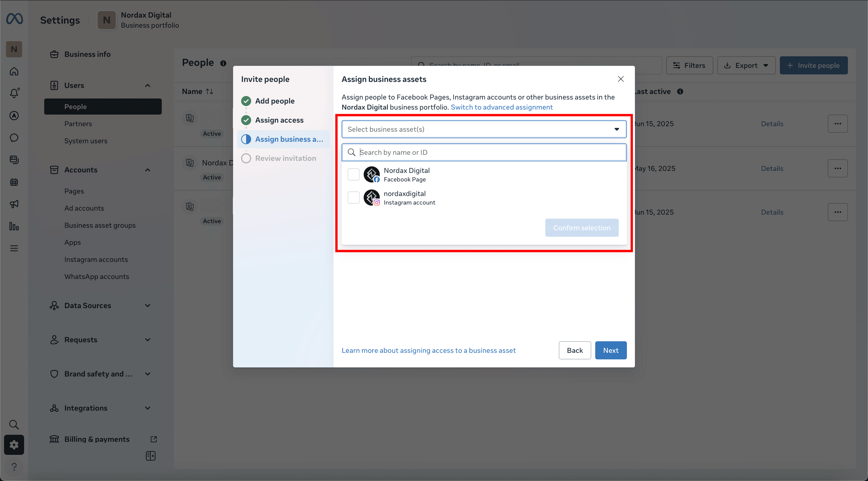
Task: Open Ads Manager from the sidebar rail
Action: [x=14, y=116]
